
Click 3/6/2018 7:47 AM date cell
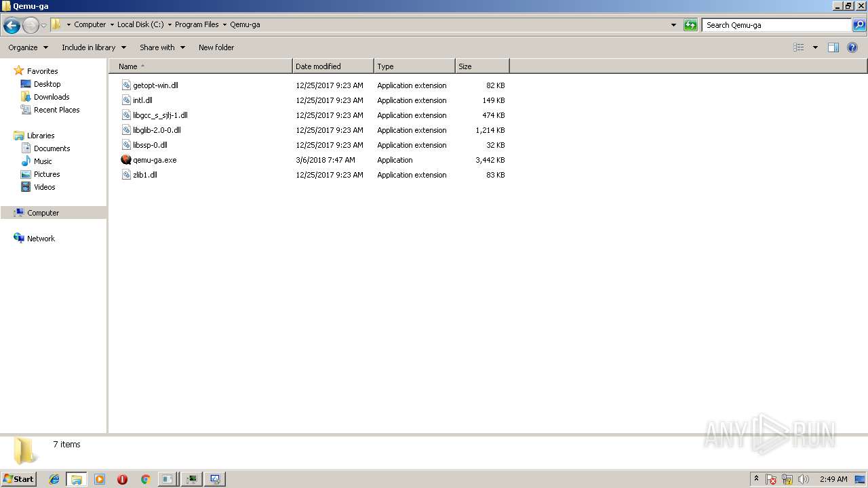325,160
